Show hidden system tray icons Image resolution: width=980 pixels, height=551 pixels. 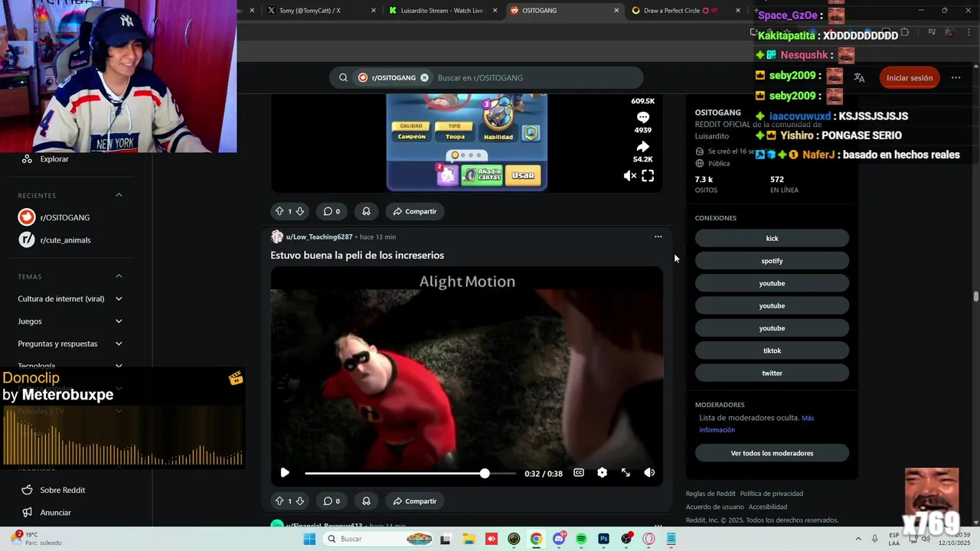(x=857, y=539)
